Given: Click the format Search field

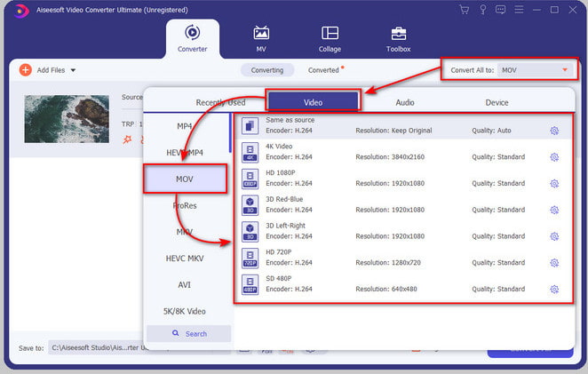Looking at the screenshot, I should pos(188,333).
